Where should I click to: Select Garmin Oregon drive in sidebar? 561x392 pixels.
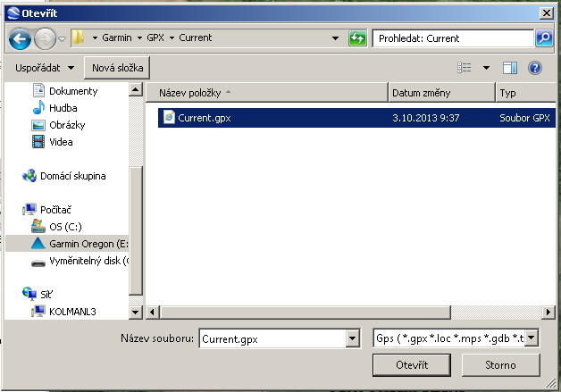88,244
